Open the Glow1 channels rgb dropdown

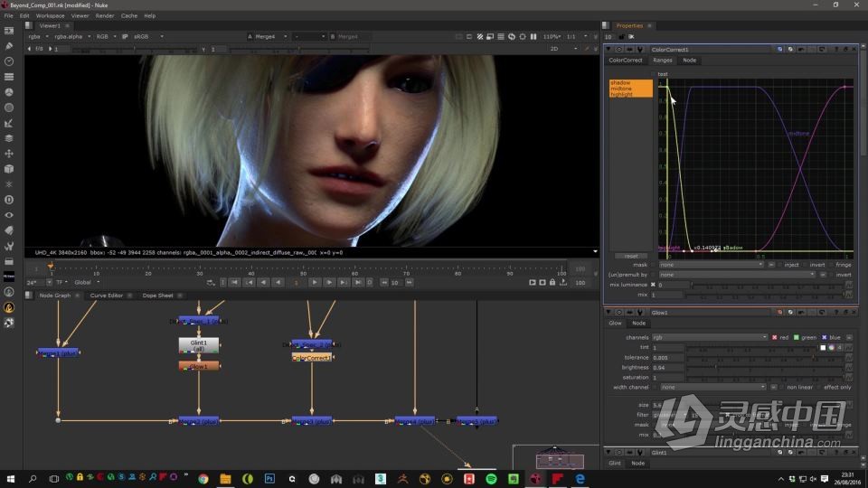click(710, 337)
